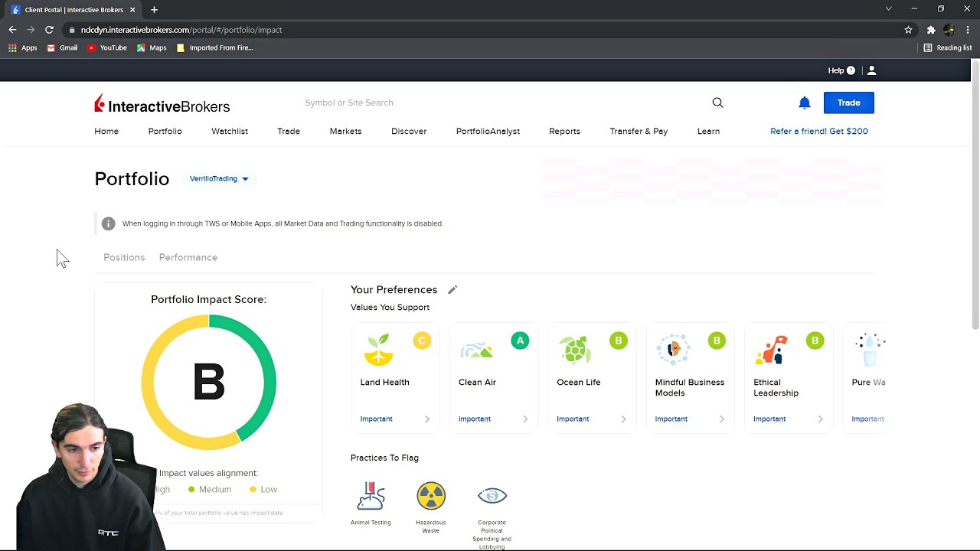Image resolution: width=980 pixels, height=551 pixels.
Task: Switch to the Positions tab
Action: (x=124, y=257)
